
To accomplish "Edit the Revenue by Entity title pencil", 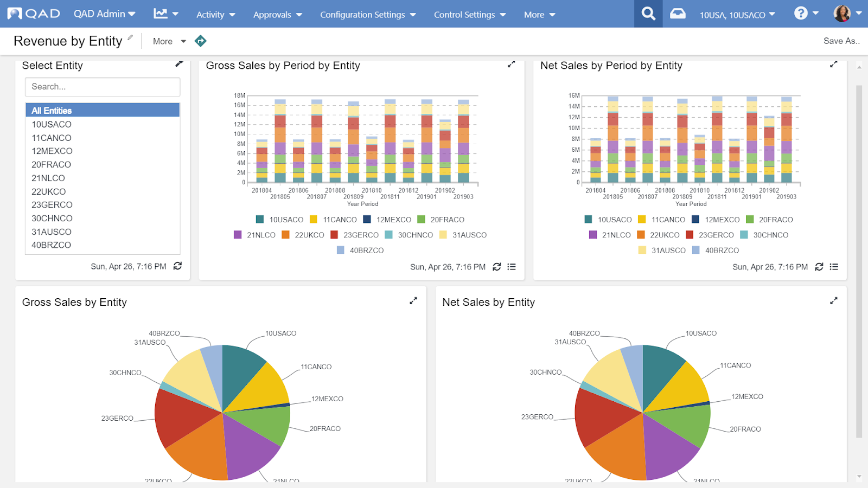I will 130,38.
